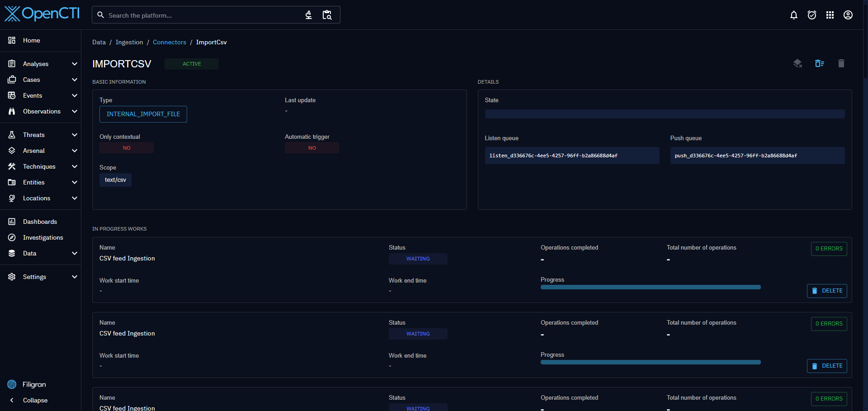Click the Connectors breadcrumb link
Image resolution: width=868 pixels, height=411 pixels.
coord(169,42)
